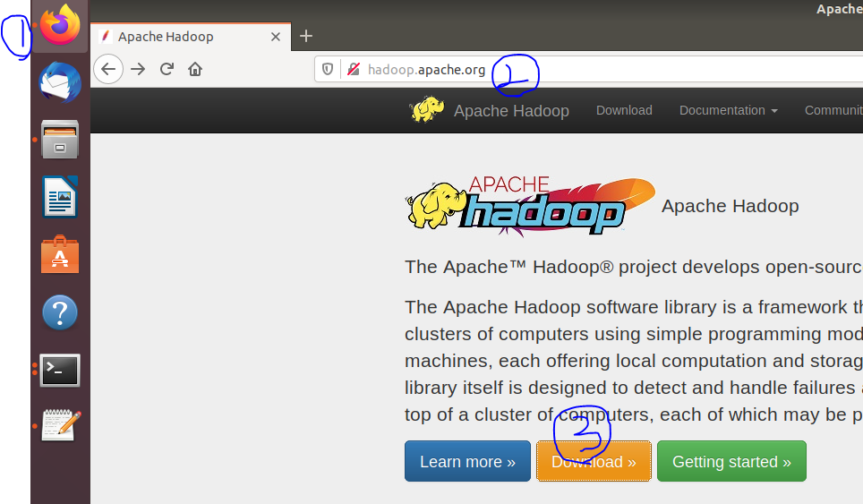The image size is (863, 504).
Task: Go back using the browser back arrow
Action: point(107,69)
